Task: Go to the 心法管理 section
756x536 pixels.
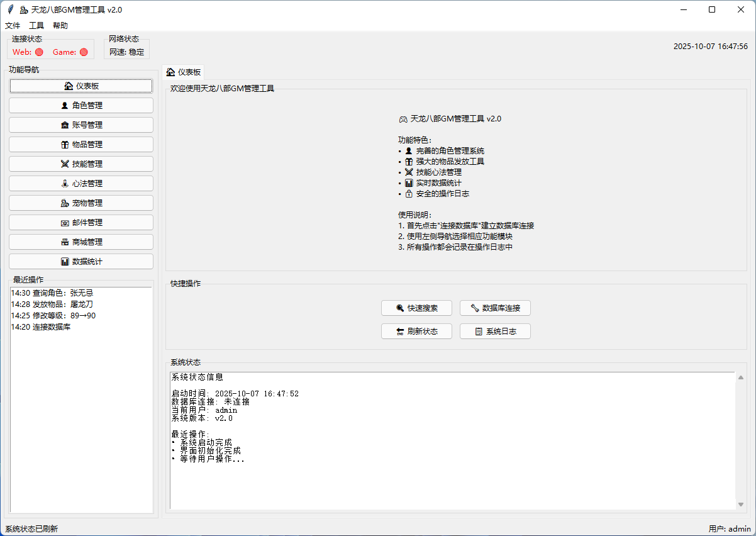Action: [x=81, y=184]
